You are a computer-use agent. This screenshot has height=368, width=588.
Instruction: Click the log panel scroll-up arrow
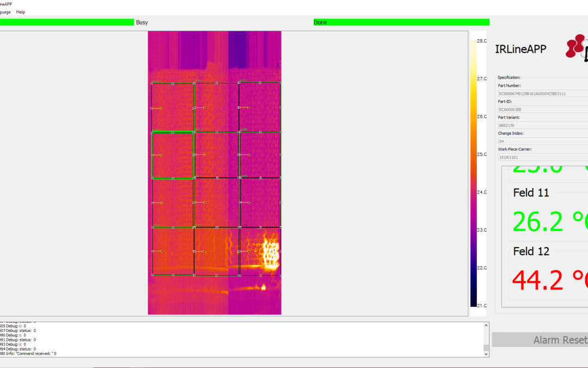tap(486, 325)
